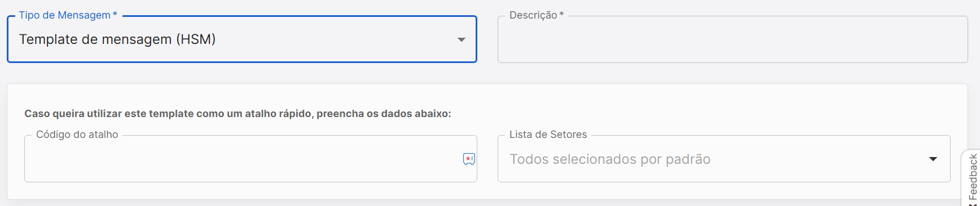Click the required asterisk beside Descrição

click(561, 15)
